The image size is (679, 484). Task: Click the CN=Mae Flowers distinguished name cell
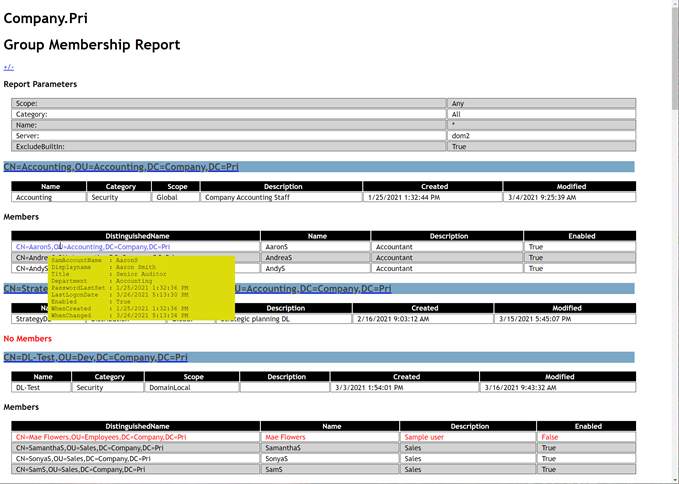tap(136, 437)
